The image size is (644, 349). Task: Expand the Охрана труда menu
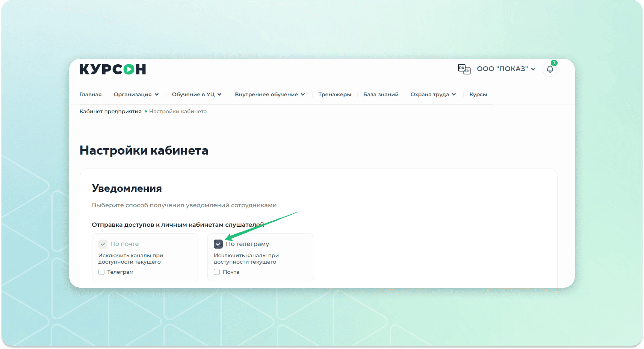click(433, 94)
